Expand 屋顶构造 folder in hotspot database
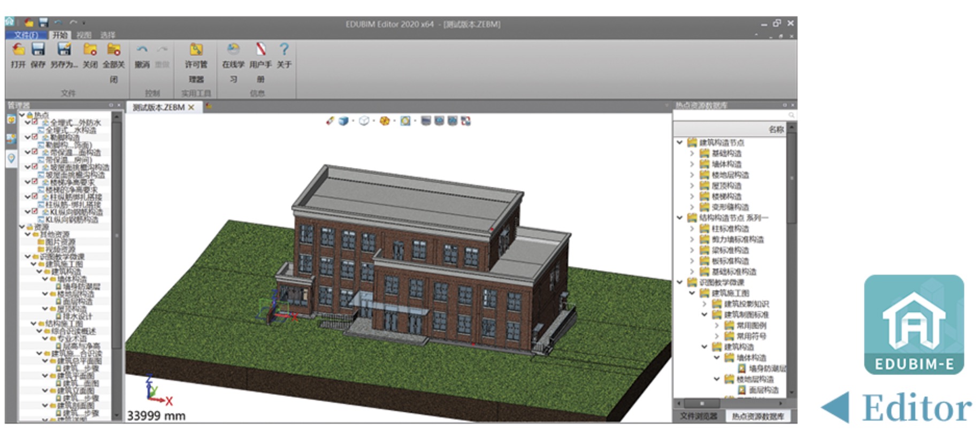Viewport: 980px width, 444px height. point(692,186)
